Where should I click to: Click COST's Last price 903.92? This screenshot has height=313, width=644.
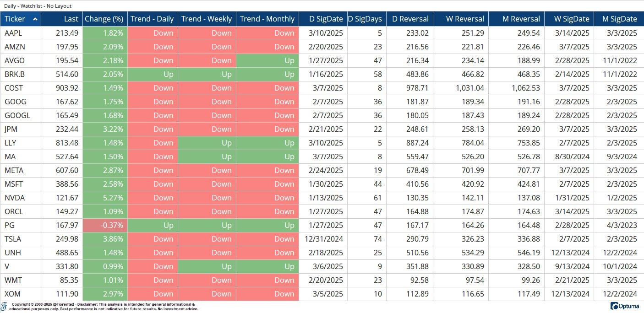(x=66, y=88)
